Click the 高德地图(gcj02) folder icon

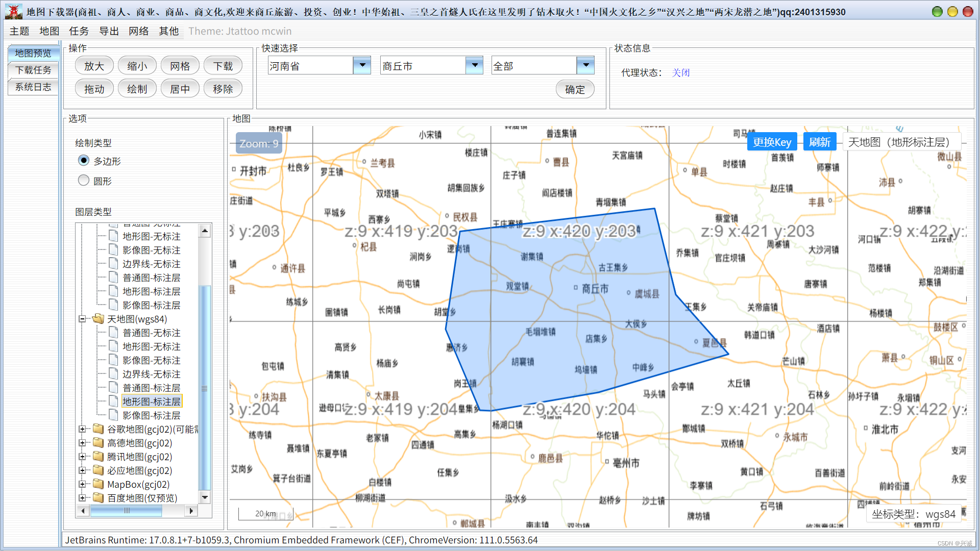98,443
